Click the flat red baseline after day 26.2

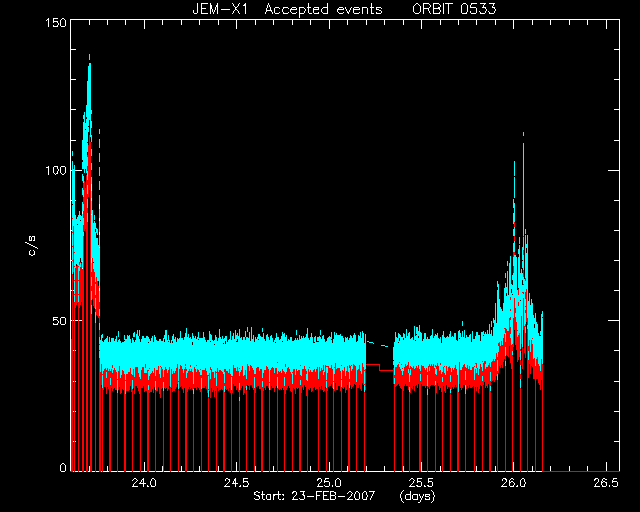click(x=581, y=471)
